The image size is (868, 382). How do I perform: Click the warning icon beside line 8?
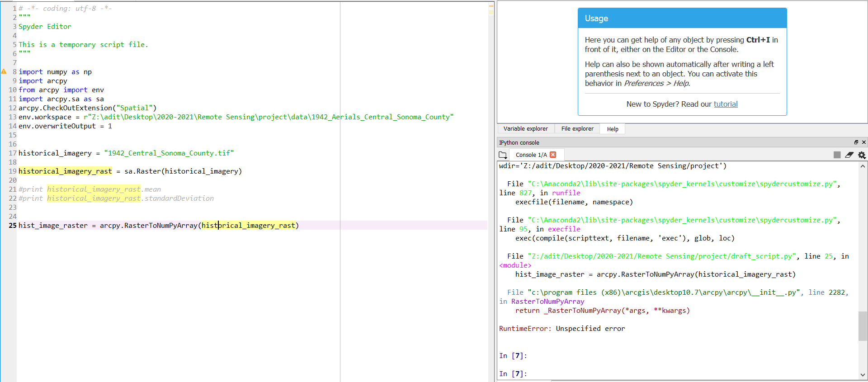tap(4, 71)
